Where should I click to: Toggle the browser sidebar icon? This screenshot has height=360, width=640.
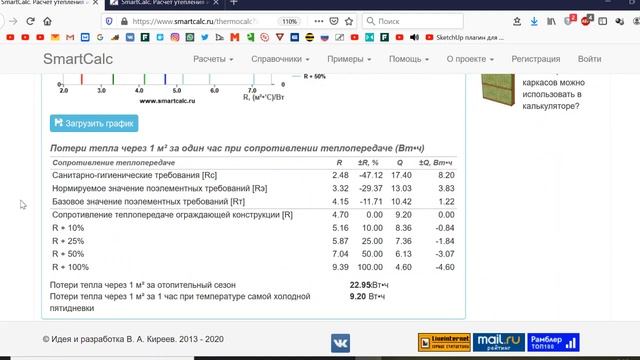(602, 21)
